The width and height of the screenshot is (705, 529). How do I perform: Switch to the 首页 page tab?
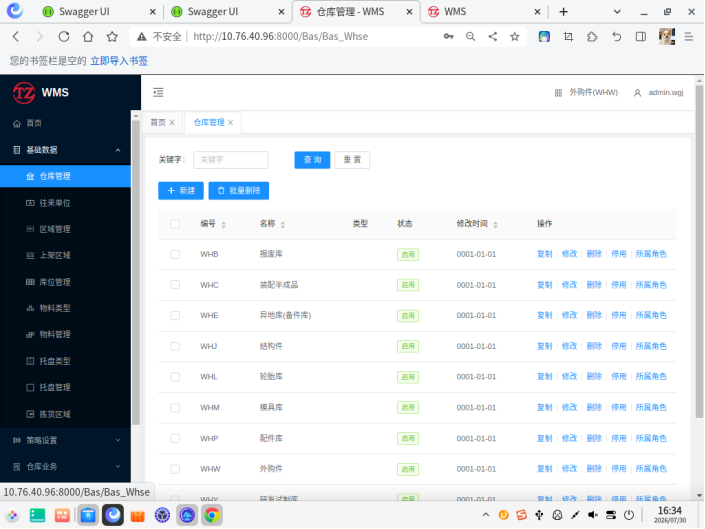158,122
